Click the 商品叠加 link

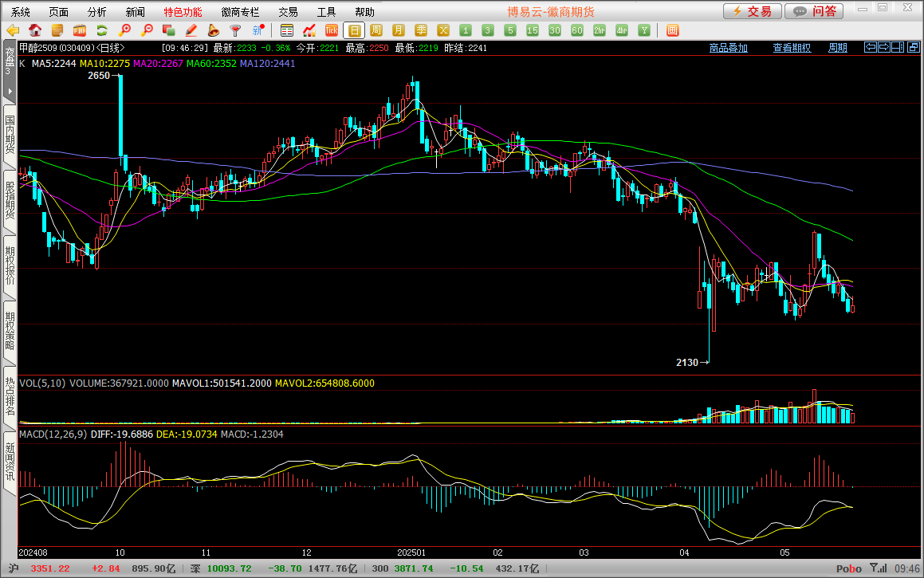pos(729,48)
